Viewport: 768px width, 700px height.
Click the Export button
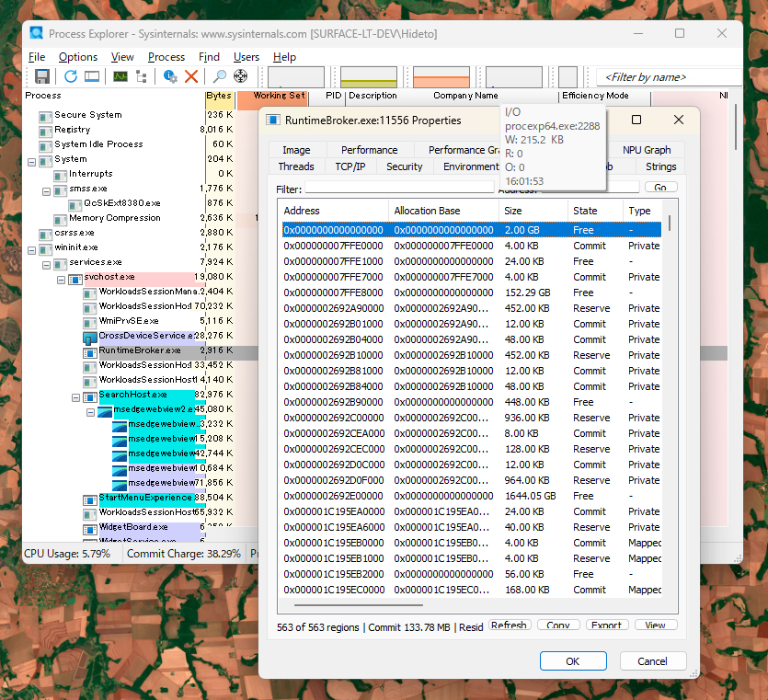pyautogui.click(x=606, y=625)
